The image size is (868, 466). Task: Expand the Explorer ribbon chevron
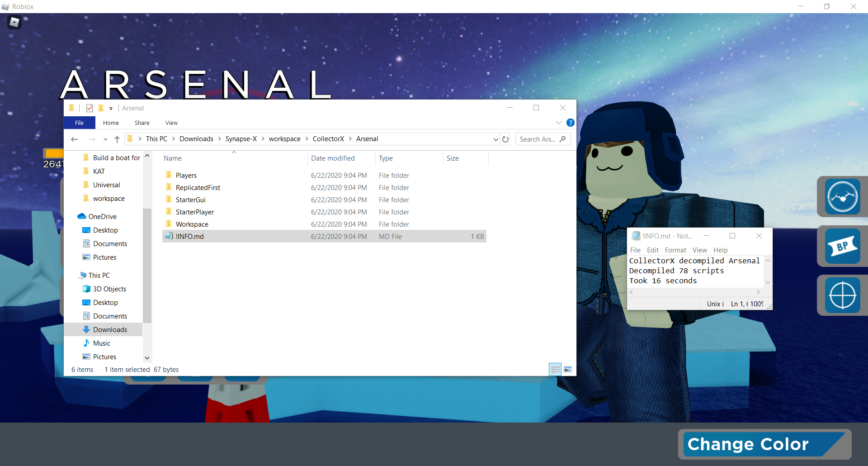click(x=559, y=123)
